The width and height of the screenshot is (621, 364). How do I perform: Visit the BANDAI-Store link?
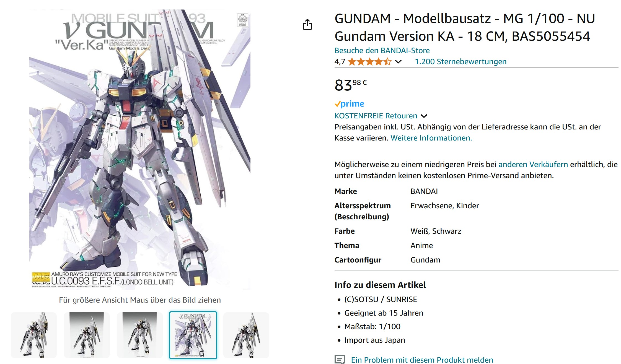click(382, 50)
